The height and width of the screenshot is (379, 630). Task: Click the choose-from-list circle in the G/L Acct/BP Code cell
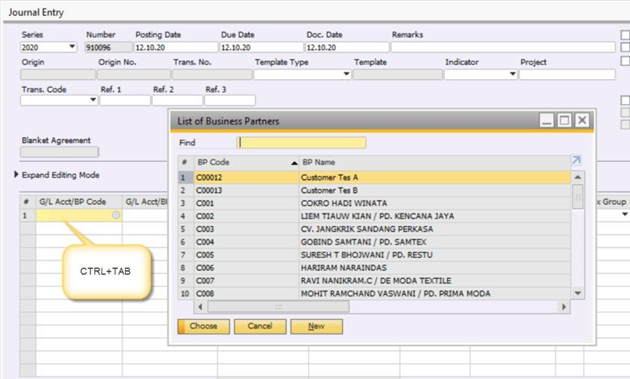coord(116,215)
